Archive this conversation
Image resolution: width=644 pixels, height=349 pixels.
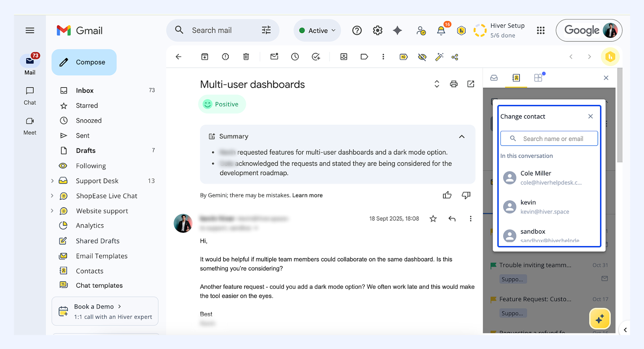[205, 57]
